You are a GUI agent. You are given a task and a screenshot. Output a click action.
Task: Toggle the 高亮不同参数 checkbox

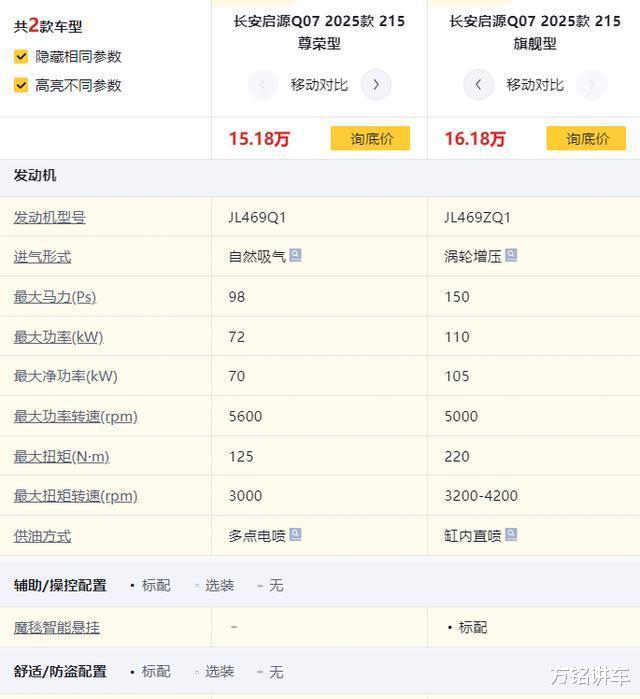[x=21, y=85]
